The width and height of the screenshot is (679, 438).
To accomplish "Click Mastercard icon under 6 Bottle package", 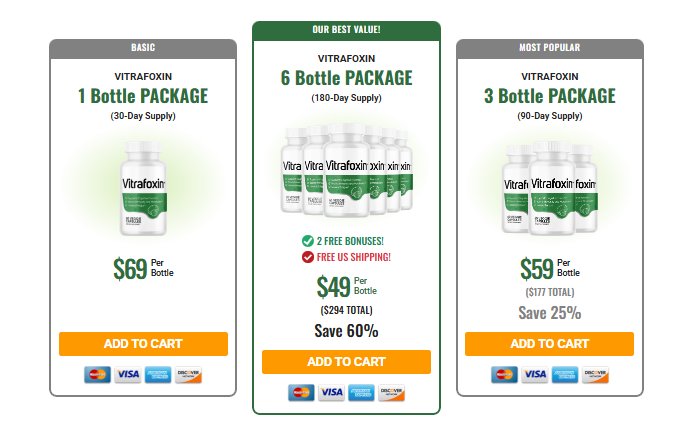I will click(x=301, y=393).
